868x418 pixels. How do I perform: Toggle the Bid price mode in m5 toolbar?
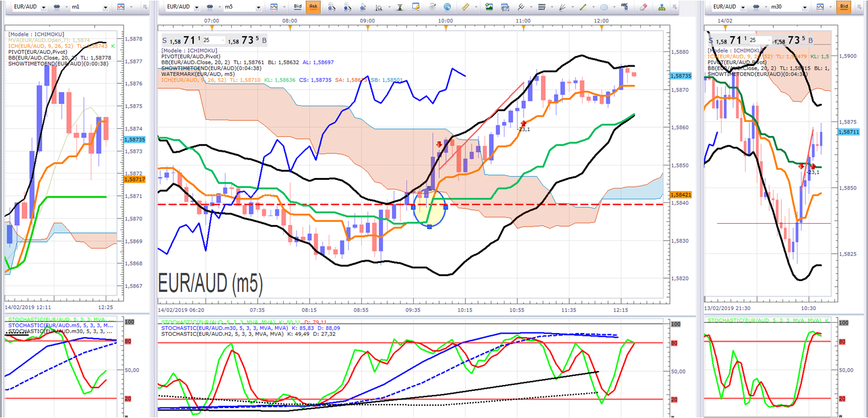click(x=298, y=7)
